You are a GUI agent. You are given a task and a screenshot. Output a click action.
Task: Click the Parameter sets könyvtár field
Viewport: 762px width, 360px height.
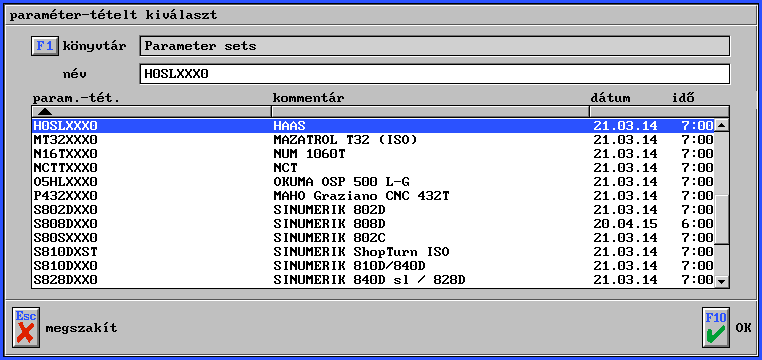tap(434, 46)
